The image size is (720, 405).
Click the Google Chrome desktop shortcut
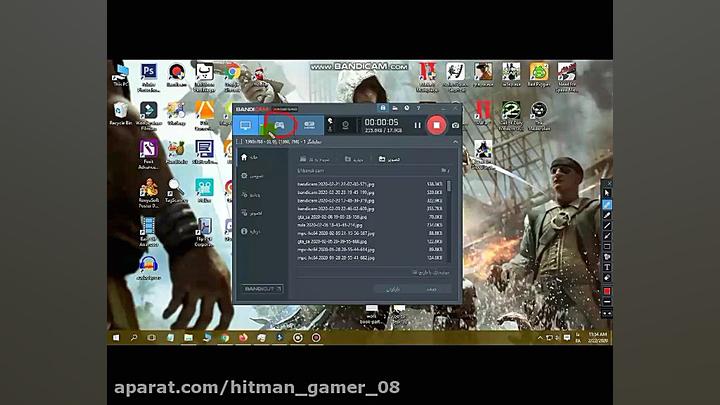pyautogui.click(x=233, y=77)
